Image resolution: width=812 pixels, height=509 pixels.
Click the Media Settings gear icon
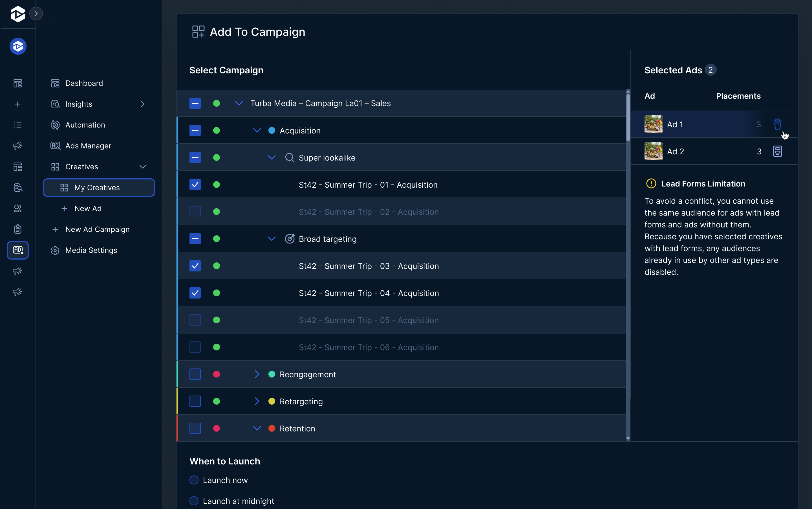click(x=55, y=250)
